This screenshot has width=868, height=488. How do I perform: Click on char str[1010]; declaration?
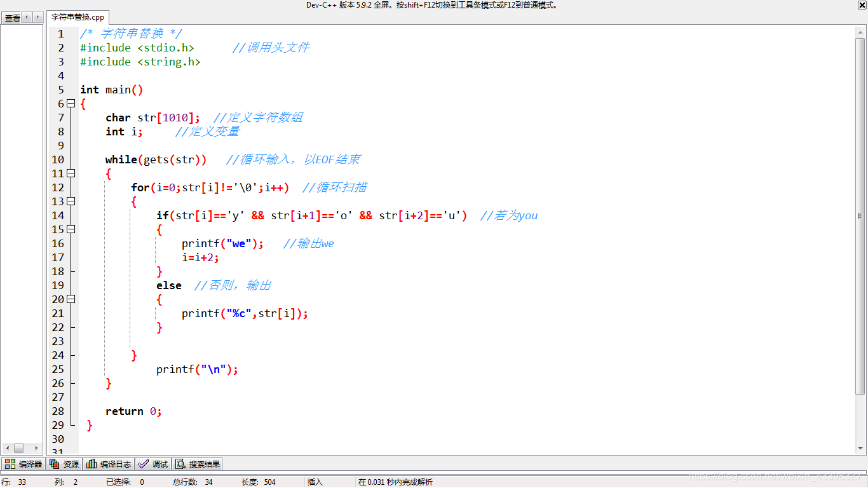click(153, 118)
